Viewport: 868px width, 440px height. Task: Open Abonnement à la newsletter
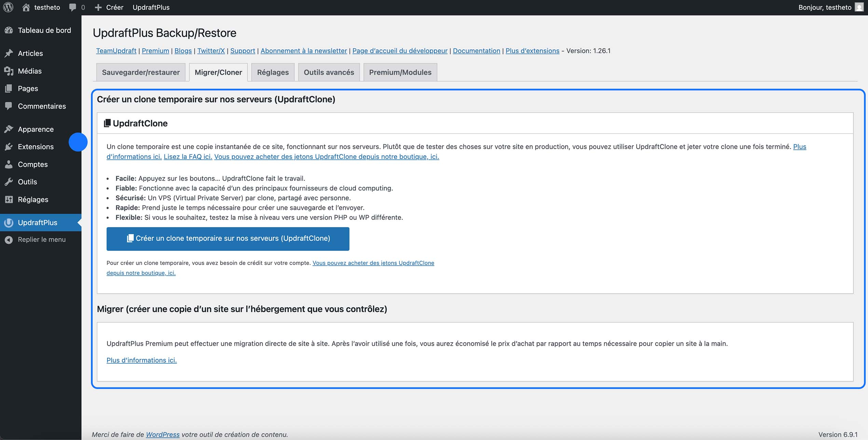(x=303, y=51)
